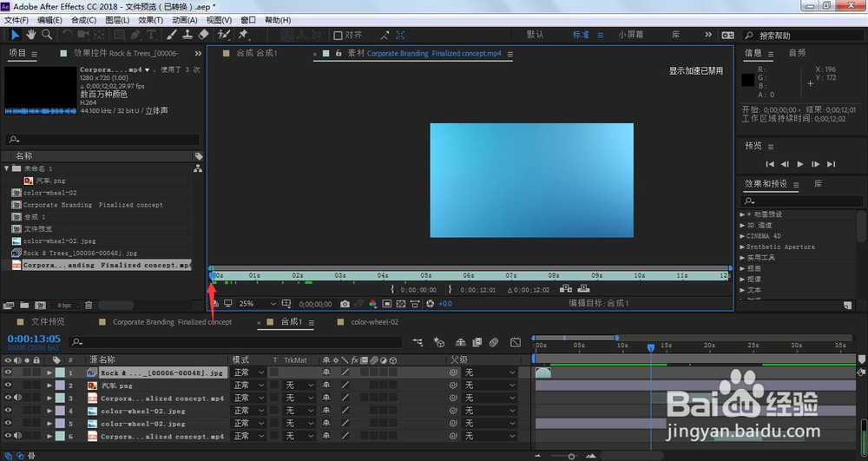868x461 pixels.
Task: Open composition mini-flowchart icon
Action: [418, 343]
